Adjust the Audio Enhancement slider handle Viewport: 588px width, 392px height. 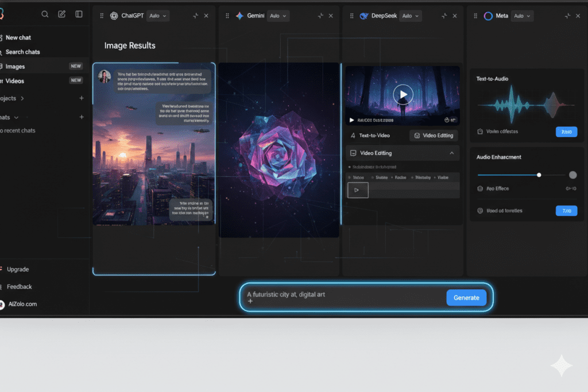(539, 174)
